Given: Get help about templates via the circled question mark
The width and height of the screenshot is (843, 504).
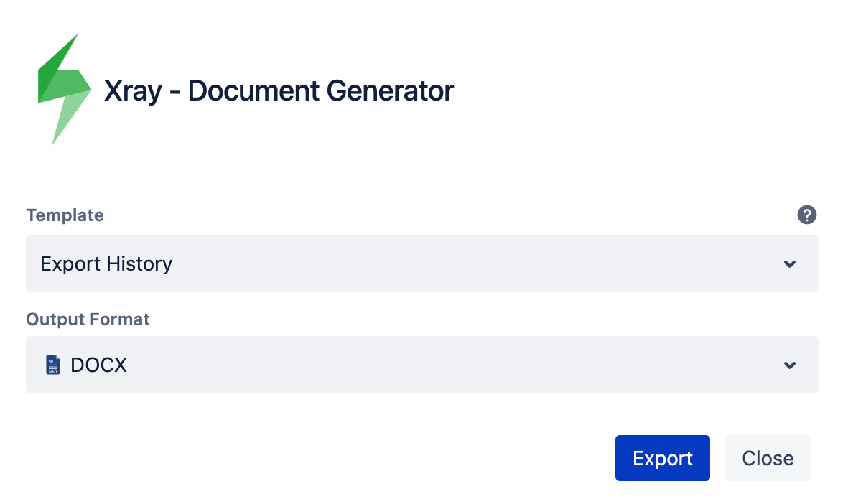Looking at the screenshot, I should click(x=806, y=215).
